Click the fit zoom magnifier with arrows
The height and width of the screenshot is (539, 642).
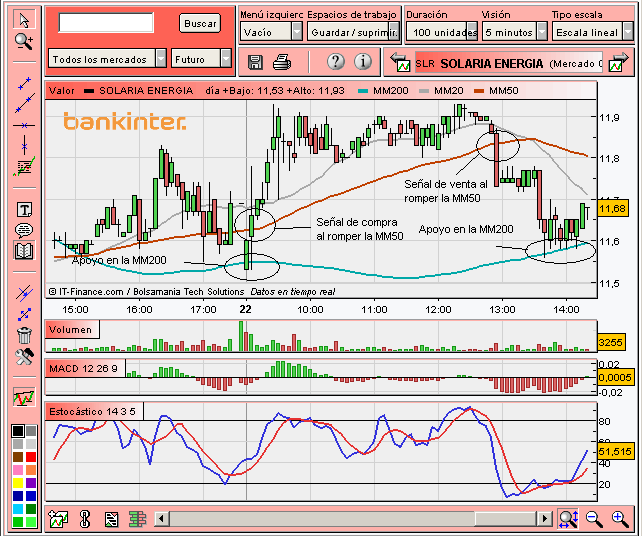coord(568,519)
